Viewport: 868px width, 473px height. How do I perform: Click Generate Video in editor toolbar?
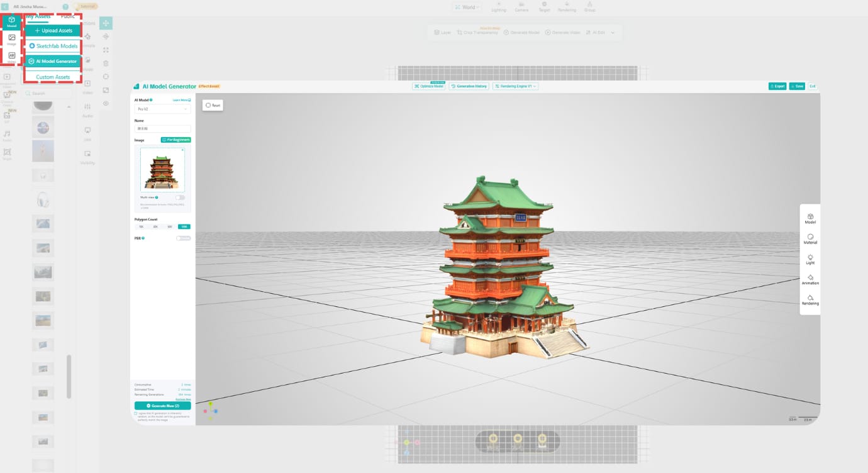point(562,32)
